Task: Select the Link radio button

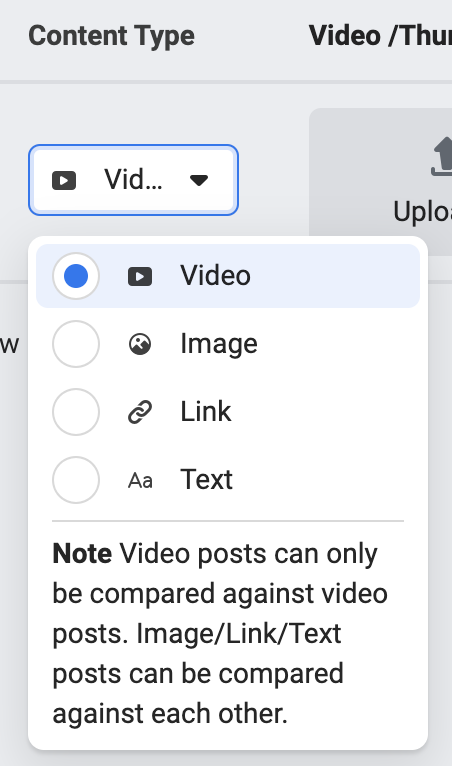Action: coord(76,412)
